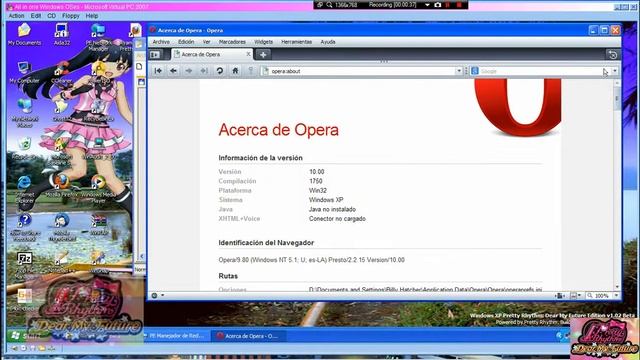This screenshot has height=360, width=640.
Task: Expand the search engine dropdown arrow
Action: tap(615, 71)
